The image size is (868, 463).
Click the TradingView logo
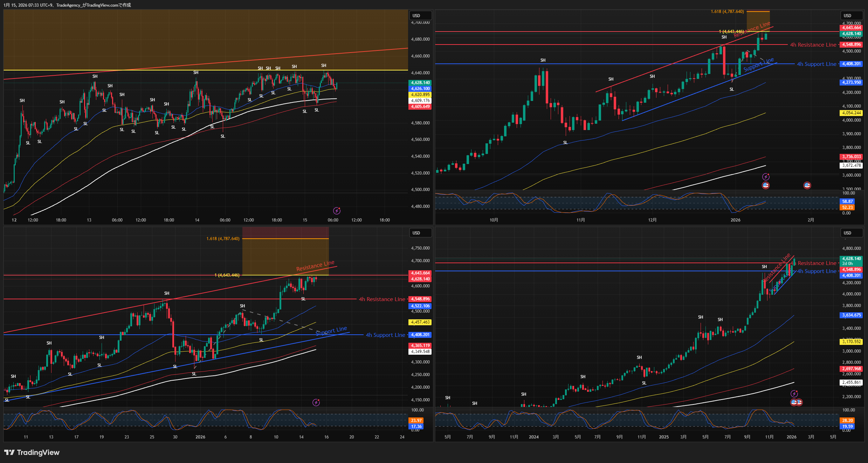point(32,452)
